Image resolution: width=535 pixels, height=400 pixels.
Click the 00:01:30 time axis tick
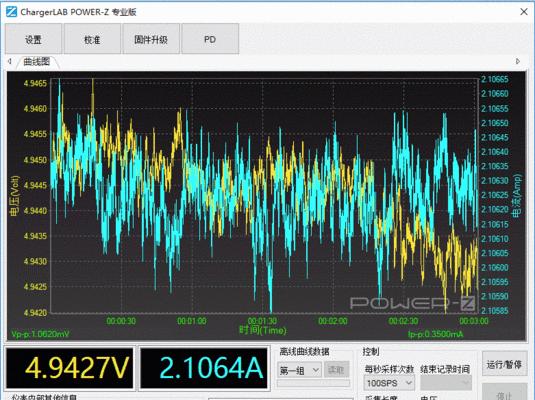(262, 321)
